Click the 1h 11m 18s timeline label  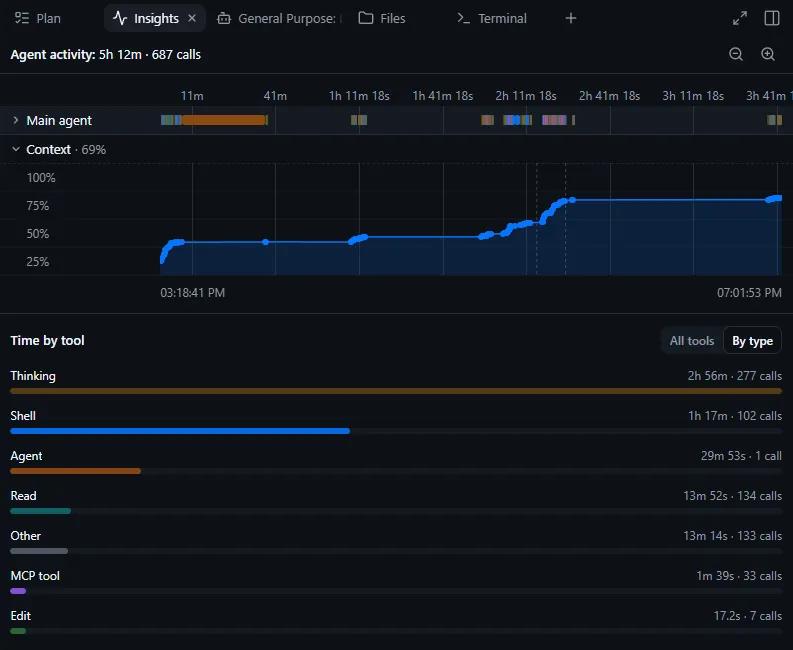[x=359, y=96]
